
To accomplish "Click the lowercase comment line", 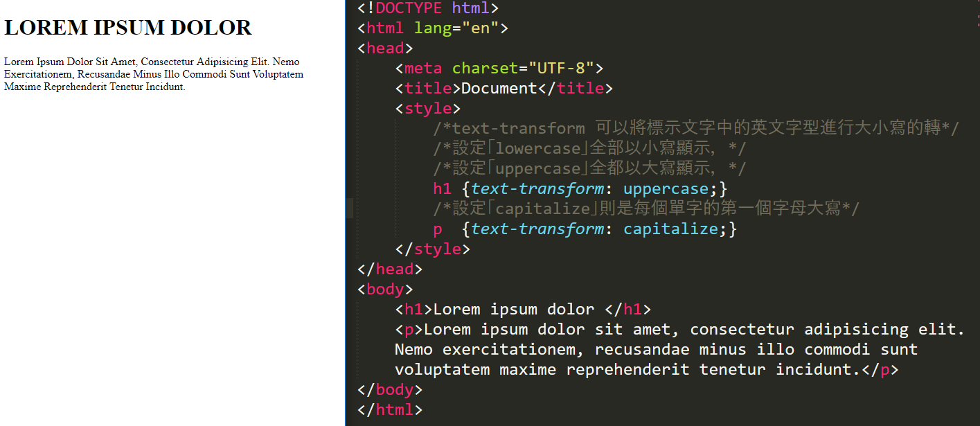I will [589, 149].
